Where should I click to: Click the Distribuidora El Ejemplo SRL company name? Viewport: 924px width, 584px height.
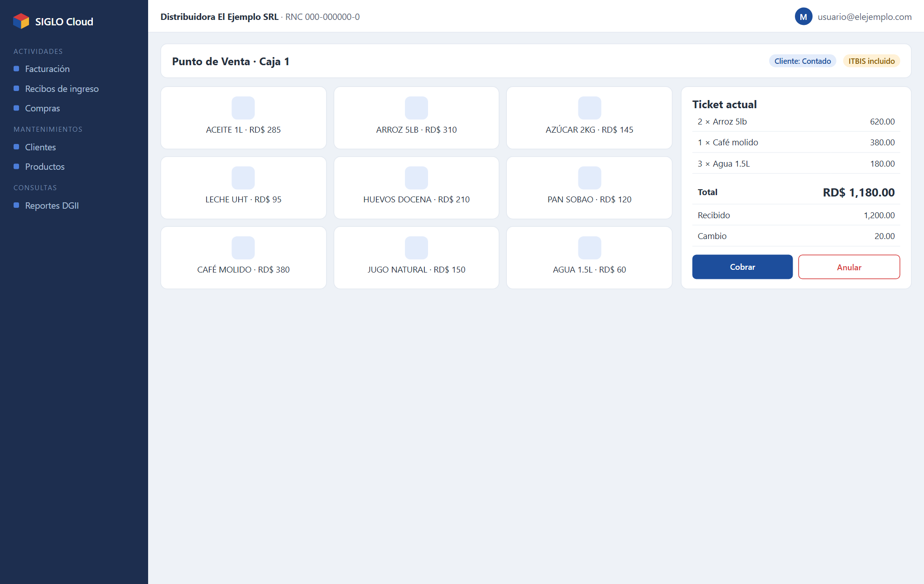point(219,17)
